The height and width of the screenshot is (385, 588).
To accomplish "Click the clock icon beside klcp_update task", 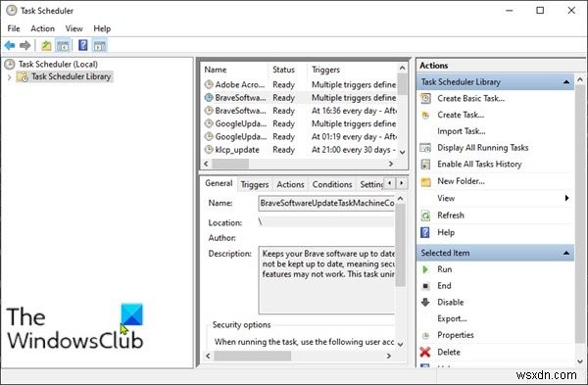I will pyautogui.click(x=209, y=150).
